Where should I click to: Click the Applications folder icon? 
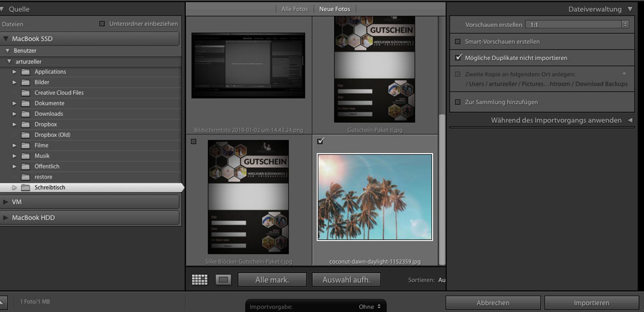coord(25,72)
